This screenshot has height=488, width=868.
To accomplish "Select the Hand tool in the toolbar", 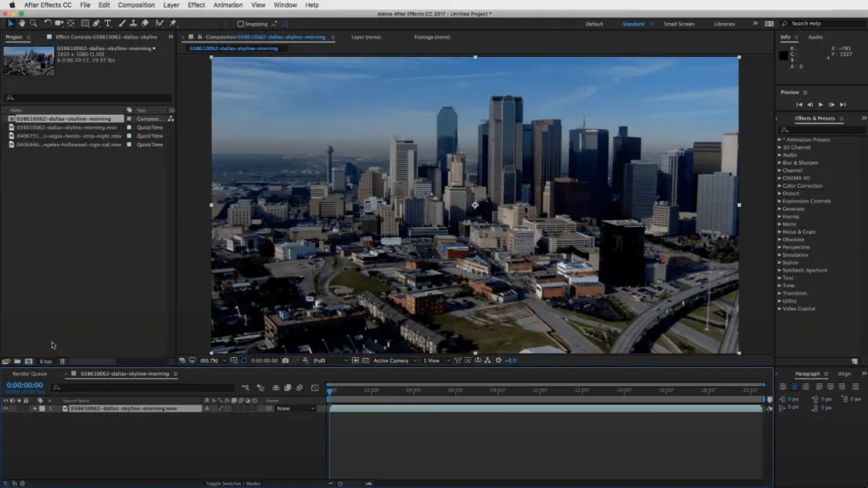I will pos(22,24).
